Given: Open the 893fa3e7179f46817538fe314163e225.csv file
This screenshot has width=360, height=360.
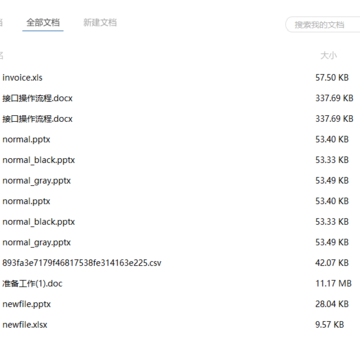Looking at the screenshot, I should point(82,263).
